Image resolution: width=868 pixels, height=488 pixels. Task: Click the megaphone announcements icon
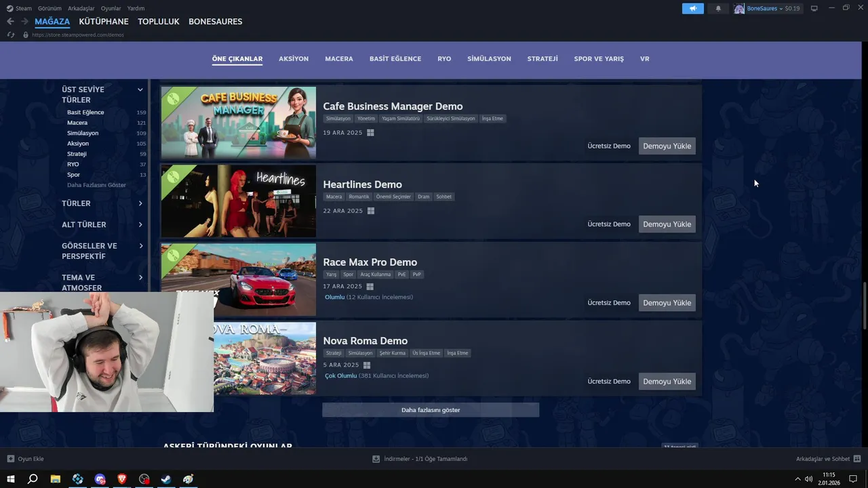(x=693, y=9)
